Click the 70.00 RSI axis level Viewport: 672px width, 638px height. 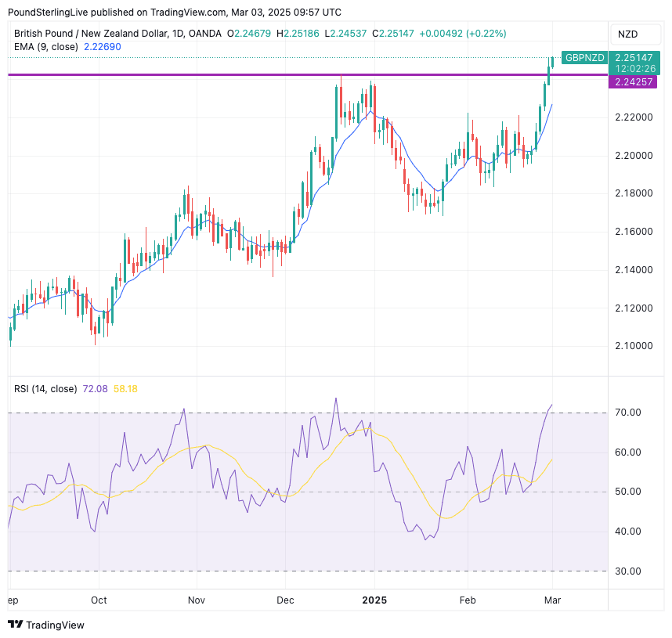click(628, 413)
